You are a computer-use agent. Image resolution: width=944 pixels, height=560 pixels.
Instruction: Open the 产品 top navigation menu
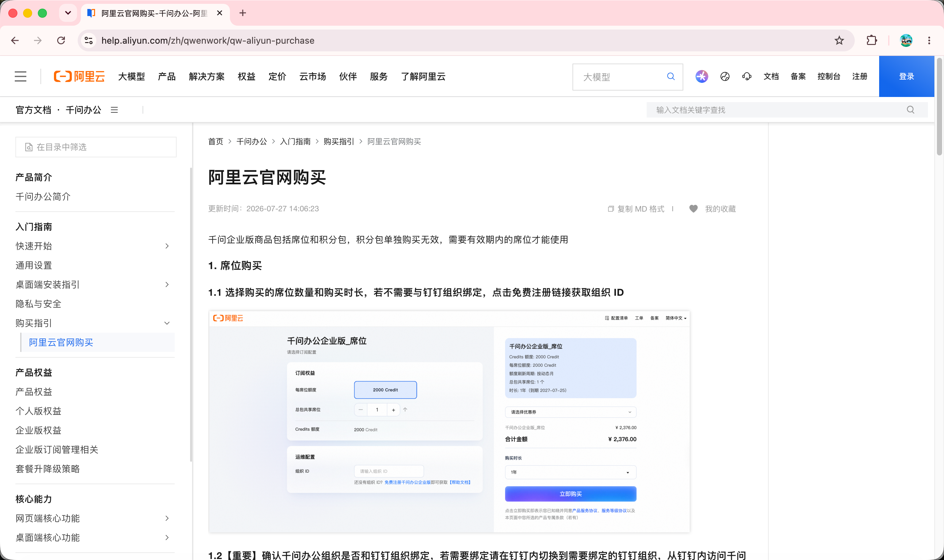point(167,77)
